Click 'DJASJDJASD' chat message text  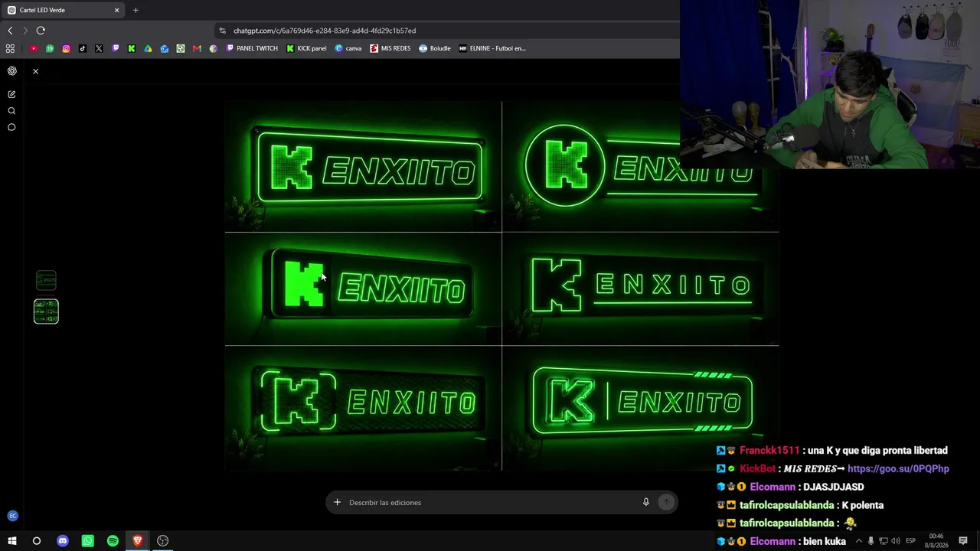(833, 487)
